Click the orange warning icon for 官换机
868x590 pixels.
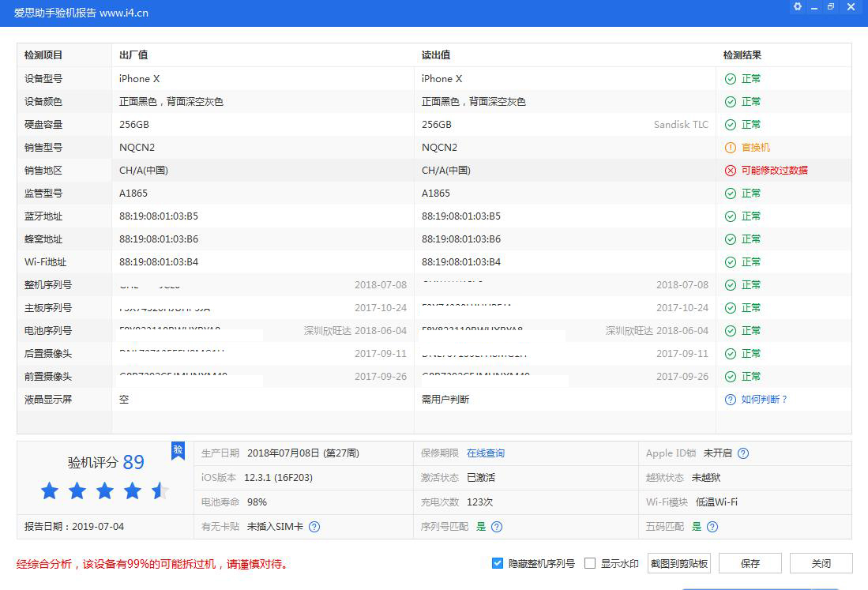pos(730,148)
